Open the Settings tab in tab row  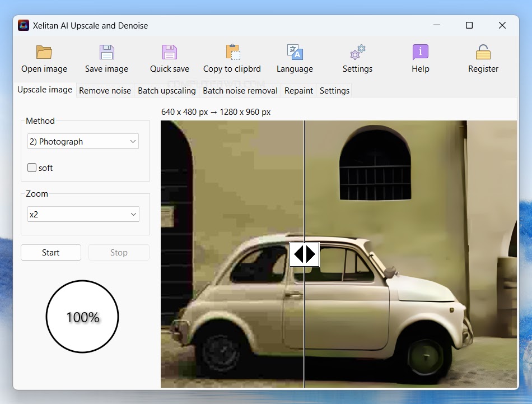pyautogui.click(x=334, y=91)
